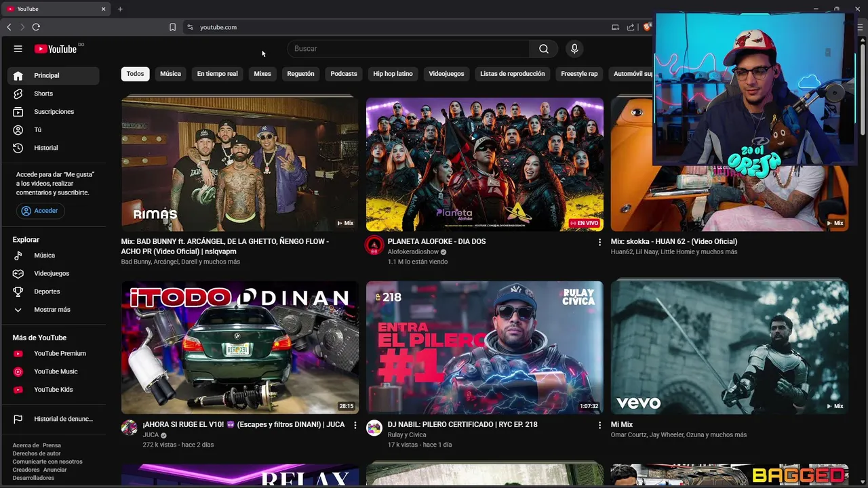Open Derechos de autor link
The width and height of the screenshot is (868, 488).
coord(37,453)
